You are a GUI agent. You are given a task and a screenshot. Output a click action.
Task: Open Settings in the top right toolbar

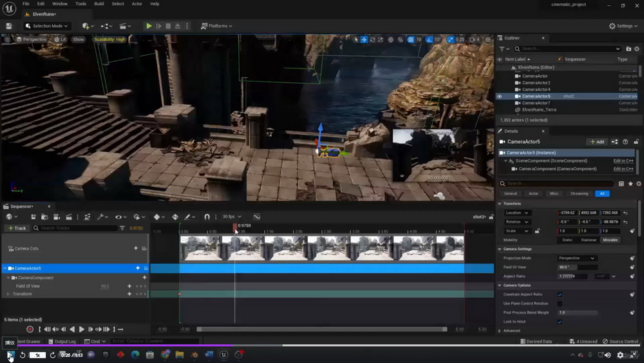click(623, 26)
